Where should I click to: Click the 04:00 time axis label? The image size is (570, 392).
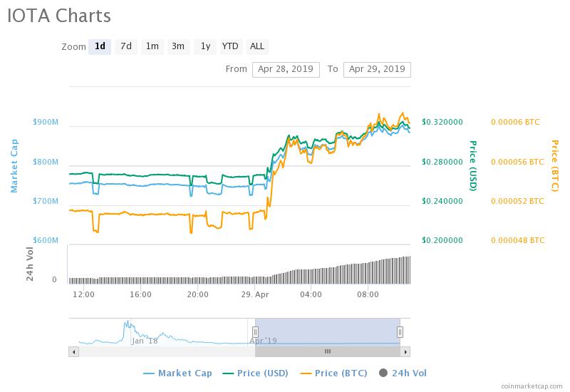tap(311, 294)
